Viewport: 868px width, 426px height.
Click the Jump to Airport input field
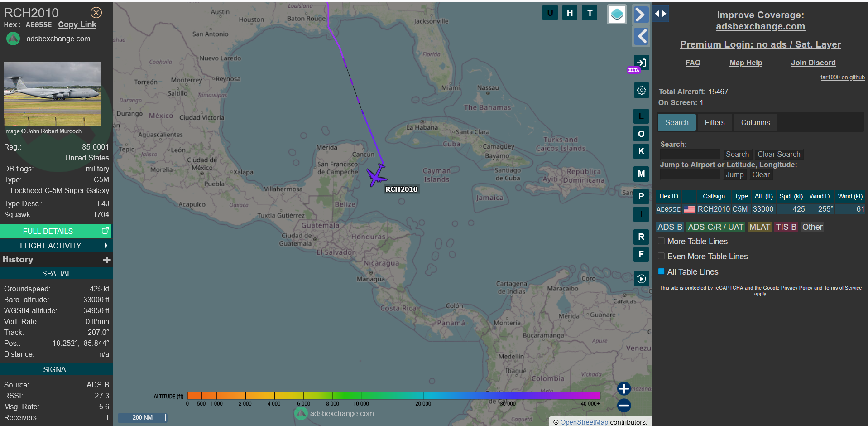coord(690,174)
